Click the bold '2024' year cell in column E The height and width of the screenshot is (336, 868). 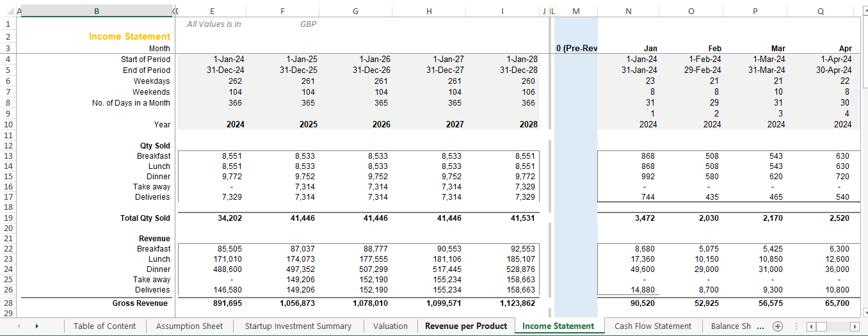(235, 125)
